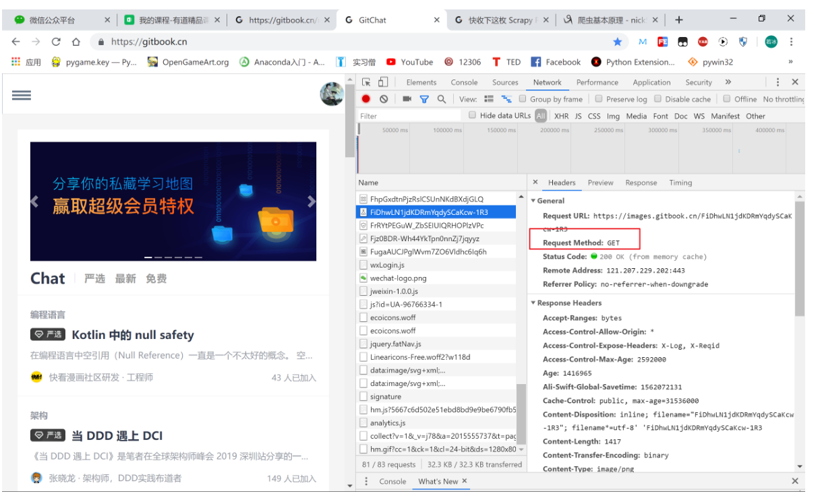Stop recording with the red record button
This screenshot has width=818, height=504.
[x=366, y=99]
